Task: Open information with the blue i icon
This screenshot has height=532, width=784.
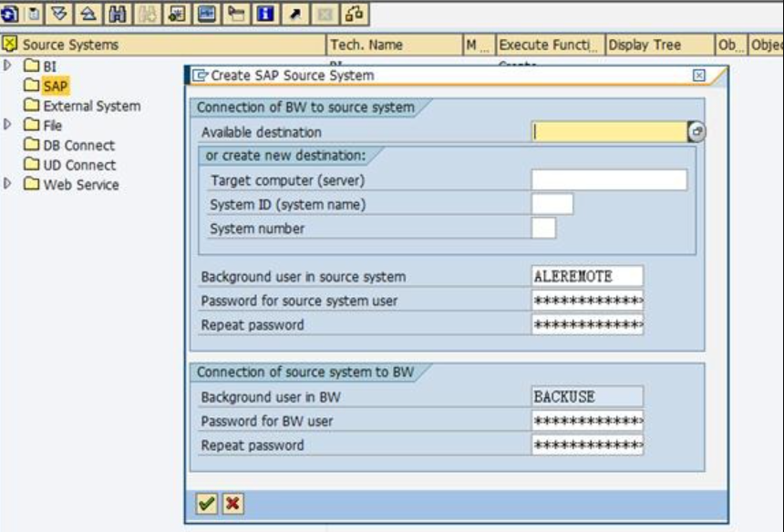Action: tap(265, 14)
